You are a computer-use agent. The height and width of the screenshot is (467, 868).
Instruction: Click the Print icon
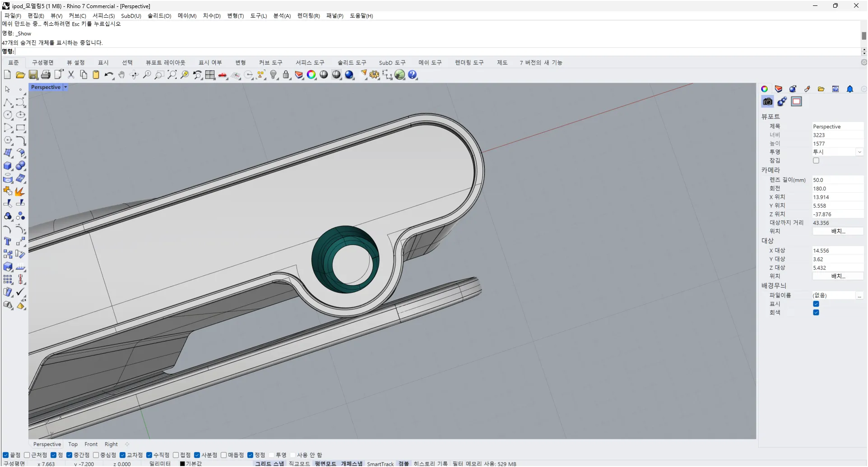46,75
